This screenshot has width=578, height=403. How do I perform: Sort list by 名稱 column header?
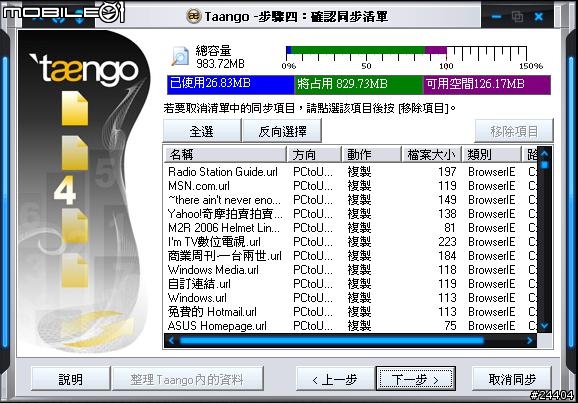click(x=225, y=154)
